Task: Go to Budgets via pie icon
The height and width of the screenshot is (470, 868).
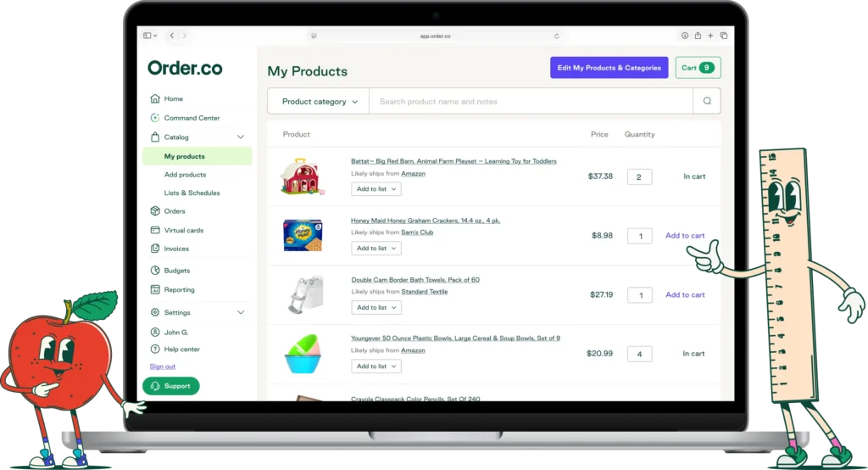Action: 155,271
